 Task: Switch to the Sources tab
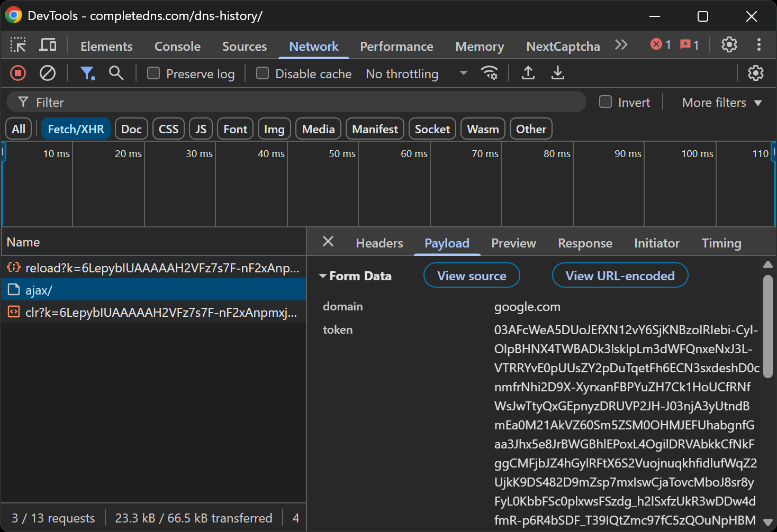245,47
